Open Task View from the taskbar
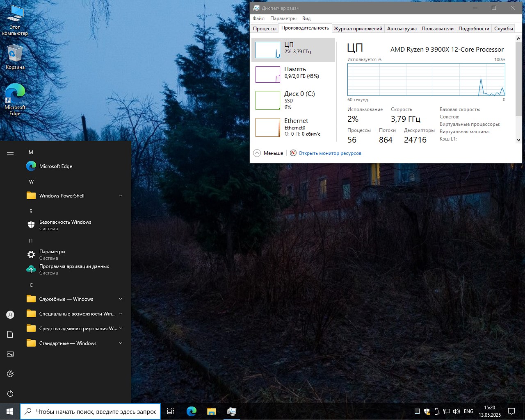 click(x=171, y=411)
